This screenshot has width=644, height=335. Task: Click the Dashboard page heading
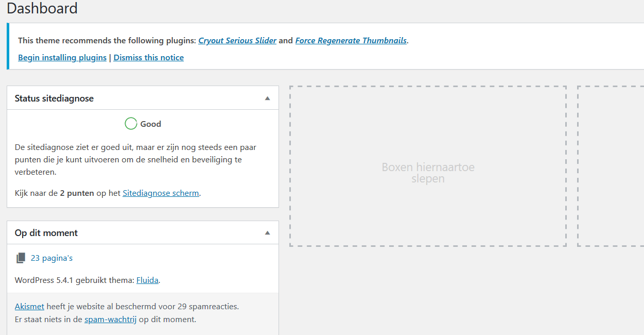tap(42, 8)
